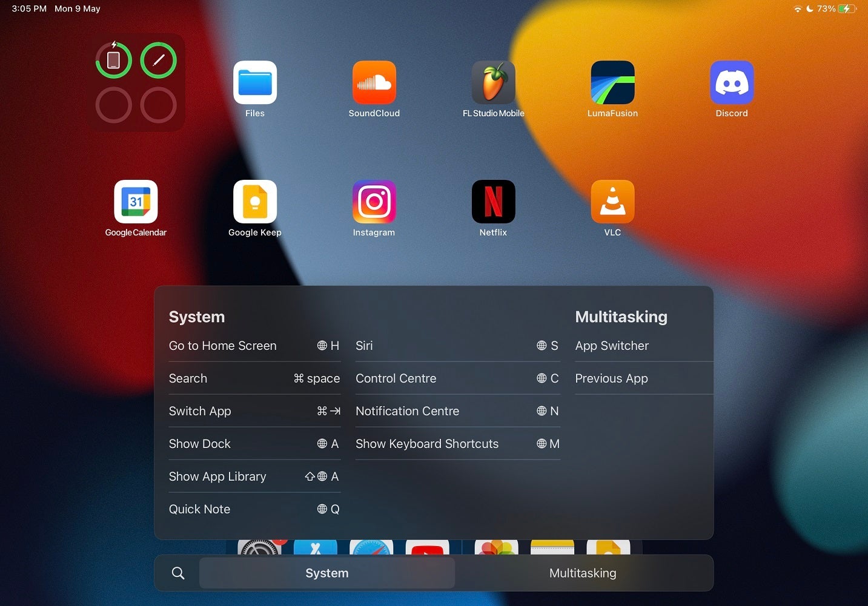Click the time 3:05 PM
The height and width of the screenshot is (606, 868).
click(29, 8)
